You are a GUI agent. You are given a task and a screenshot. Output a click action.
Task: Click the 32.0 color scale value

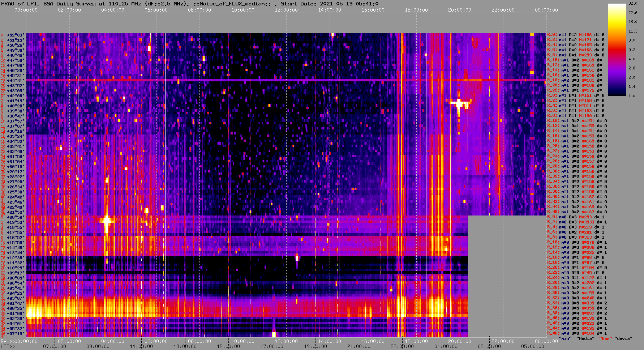pos(633,3)
